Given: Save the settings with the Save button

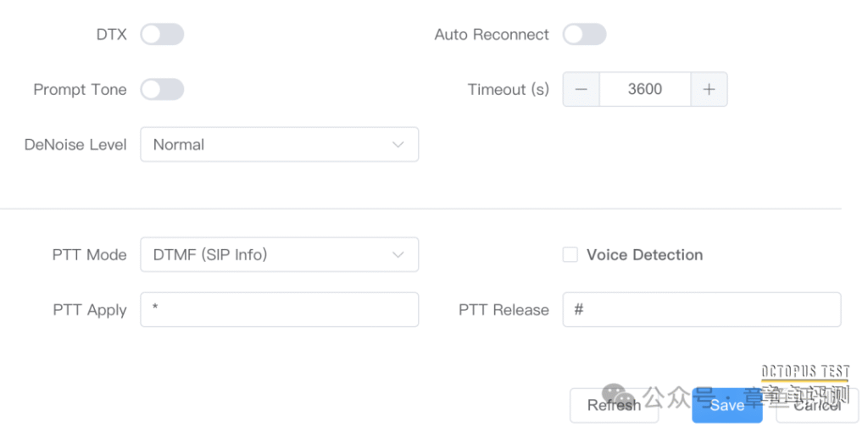Looking at the screenshot, I should (727, 405).
